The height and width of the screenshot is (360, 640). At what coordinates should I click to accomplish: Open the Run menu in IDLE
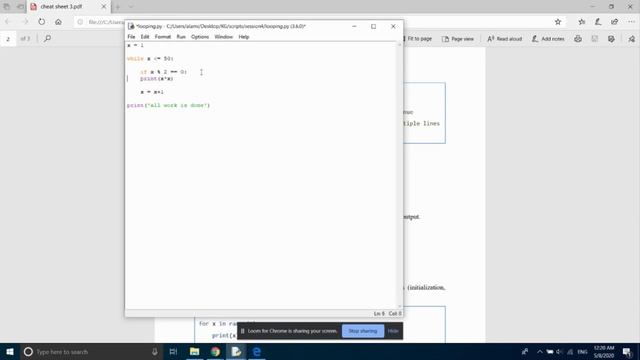coord(181,37)
